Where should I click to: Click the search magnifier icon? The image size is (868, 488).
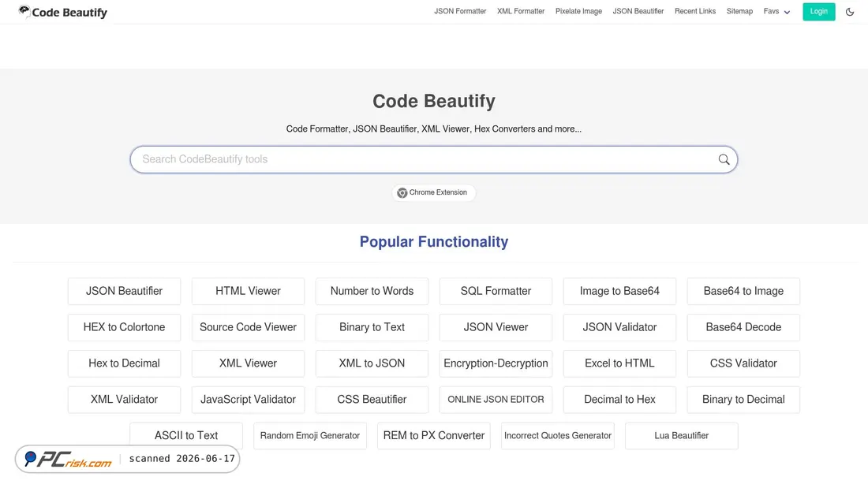[x=724, y=159]
